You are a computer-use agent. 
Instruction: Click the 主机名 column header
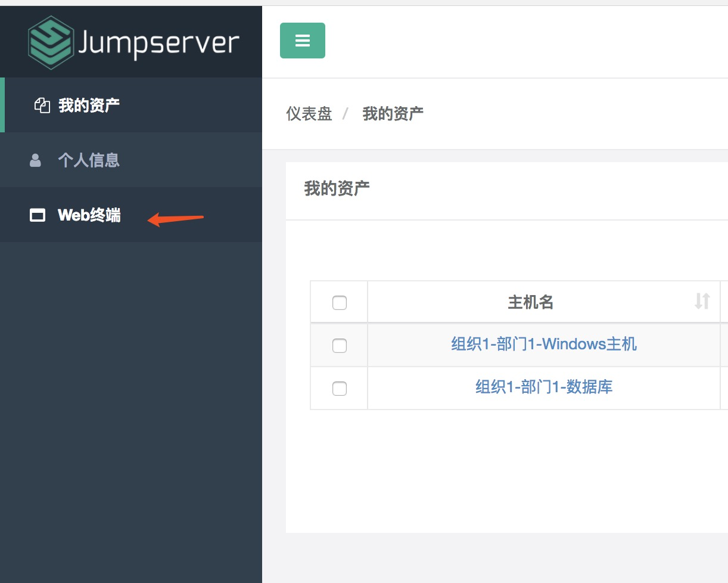[543, 302]
